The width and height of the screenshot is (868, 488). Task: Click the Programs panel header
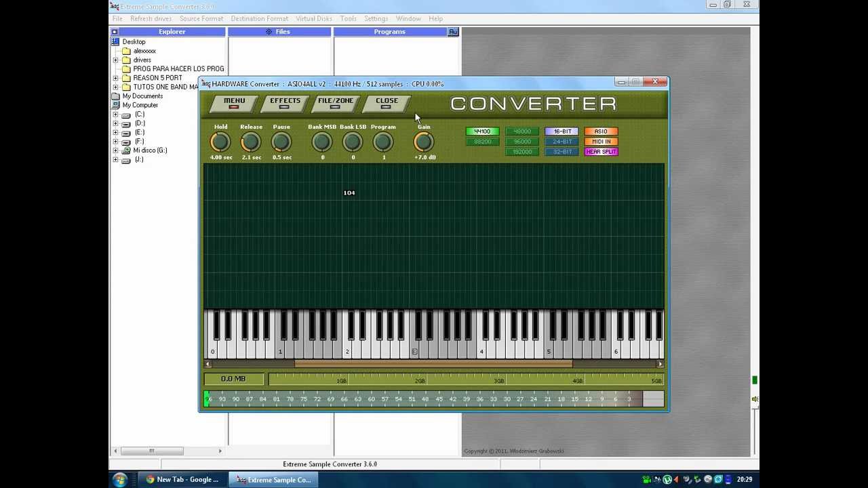click(x=390, y=32)
